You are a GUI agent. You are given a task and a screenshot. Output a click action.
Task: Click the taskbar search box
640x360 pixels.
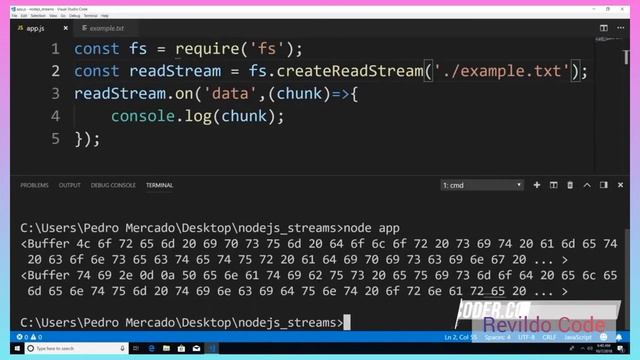point(76,349)
